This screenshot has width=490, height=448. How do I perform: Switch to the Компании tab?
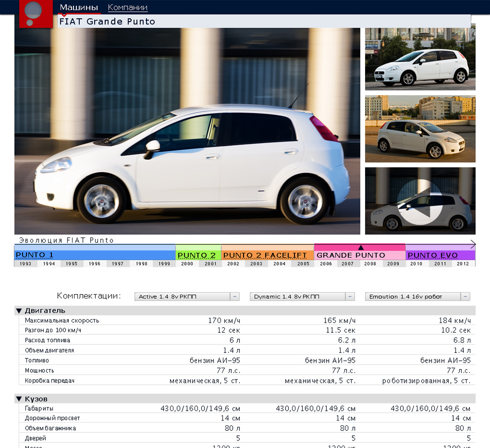pyautogui.click(x=127, y=7)
